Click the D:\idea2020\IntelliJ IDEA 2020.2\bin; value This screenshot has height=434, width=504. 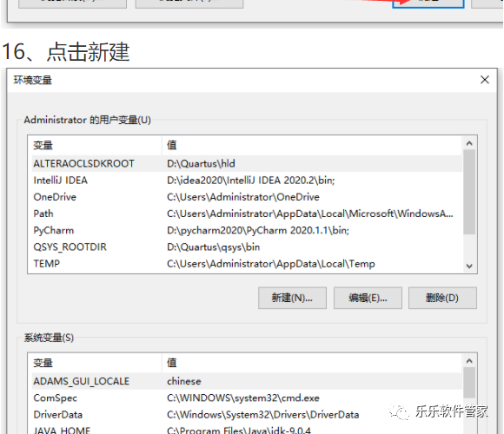251,181
